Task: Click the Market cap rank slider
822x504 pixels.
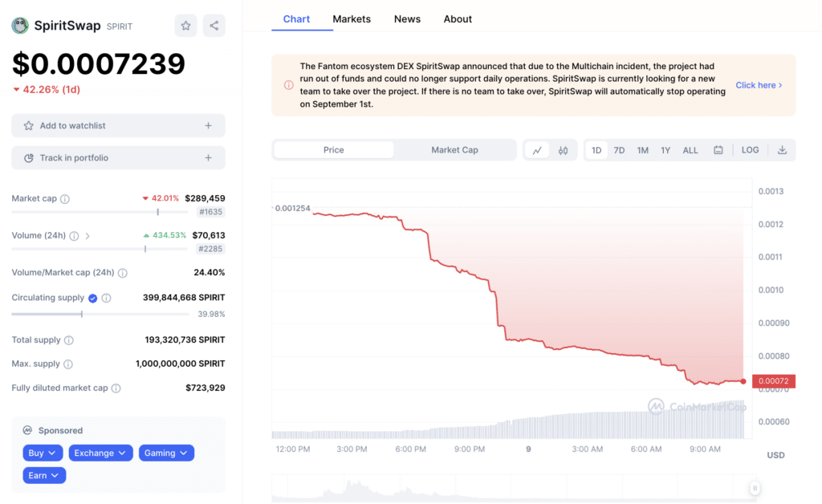Action: click(100, 212)
